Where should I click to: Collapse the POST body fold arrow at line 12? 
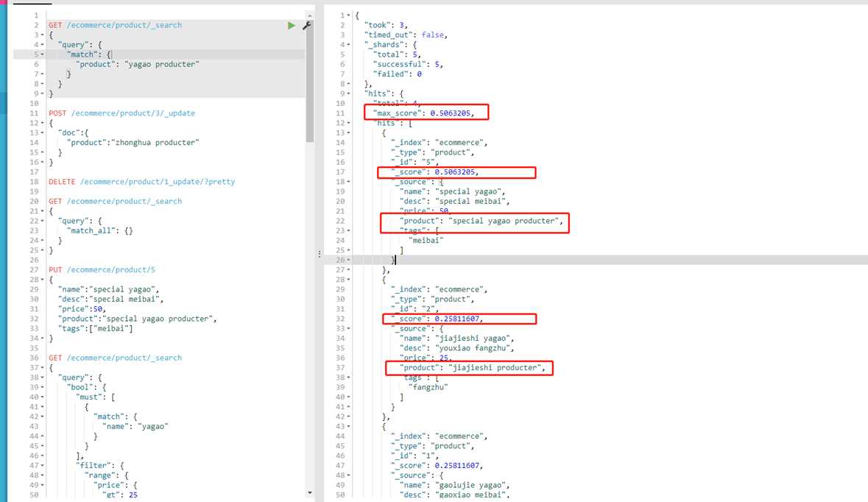click(43, 123)
